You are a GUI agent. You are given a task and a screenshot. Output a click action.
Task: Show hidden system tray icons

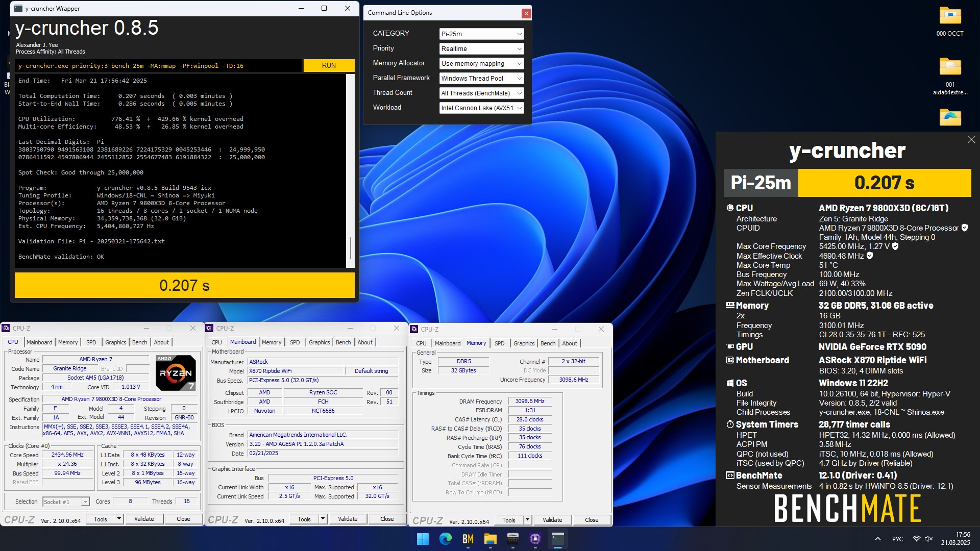tap(877, 539)
